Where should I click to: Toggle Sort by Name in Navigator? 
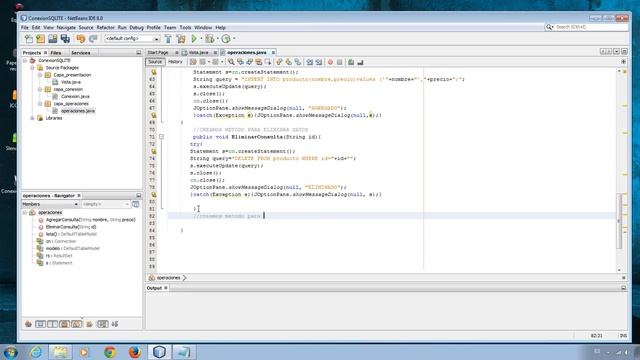[102, 324]
